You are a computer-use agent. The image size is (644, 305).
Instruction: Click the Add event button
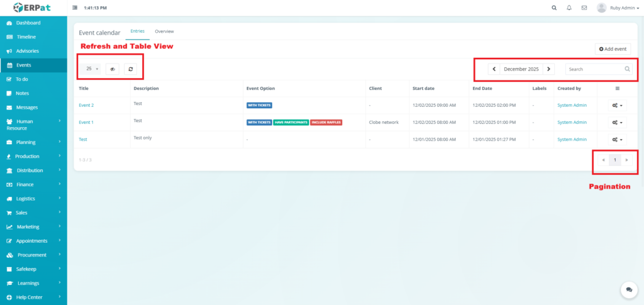click(613, 49)
